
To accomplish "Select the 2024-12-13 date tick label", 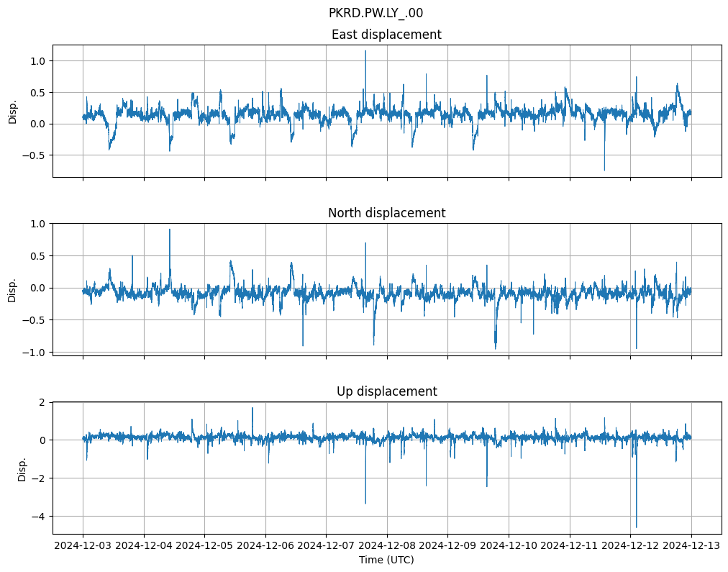I will 691,546.
